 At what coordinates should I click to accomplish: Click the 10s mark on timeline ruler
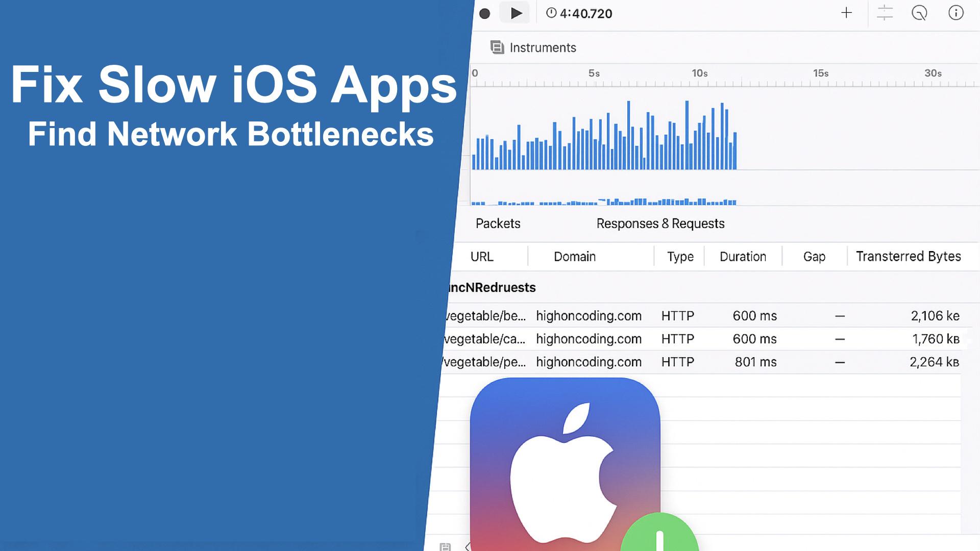click(x=699, y=73)
